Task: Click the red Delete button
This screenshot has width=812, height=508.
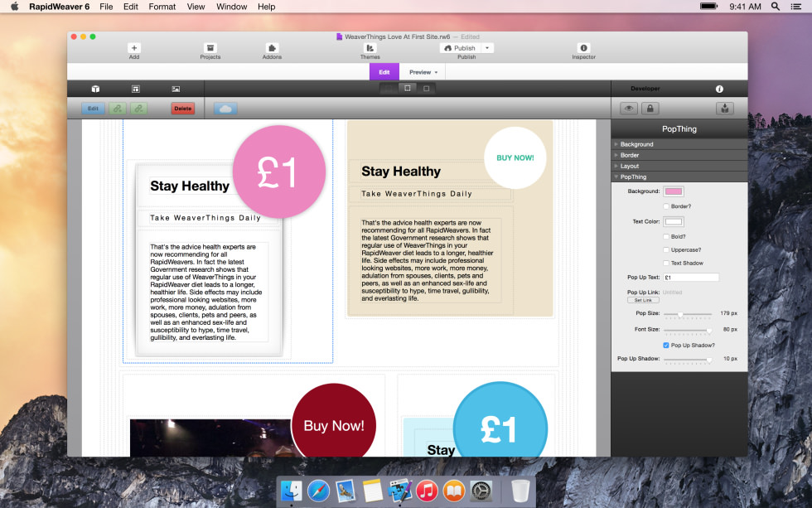Action: (183, 109)
